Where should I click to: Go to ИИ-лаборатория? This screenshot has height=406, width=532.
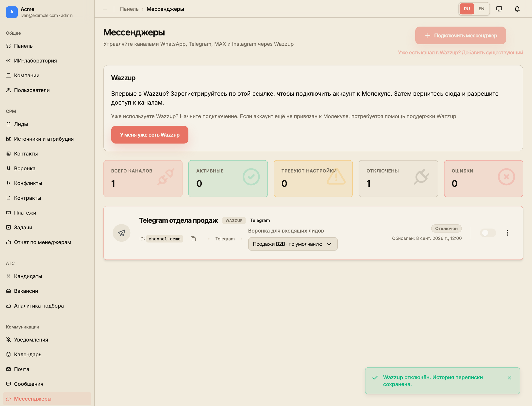pos(47,61)
